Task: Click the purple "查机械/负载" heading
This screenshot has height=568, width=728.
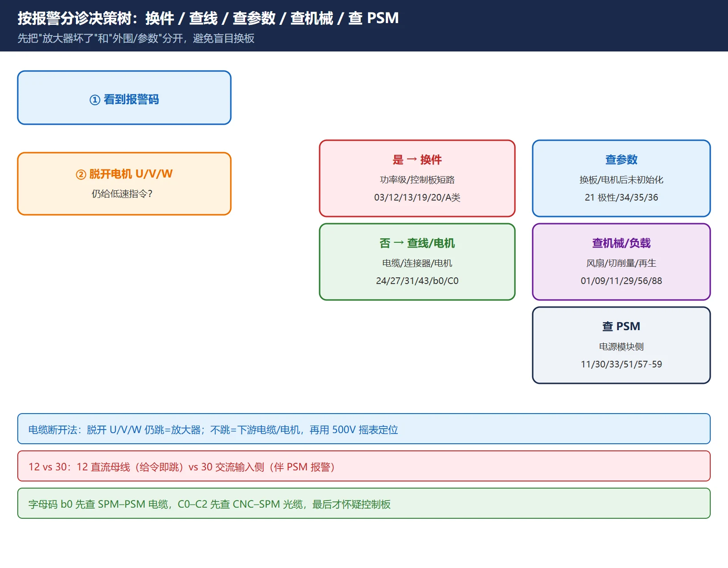Action: pyautogui.click(x=621, y=243)
